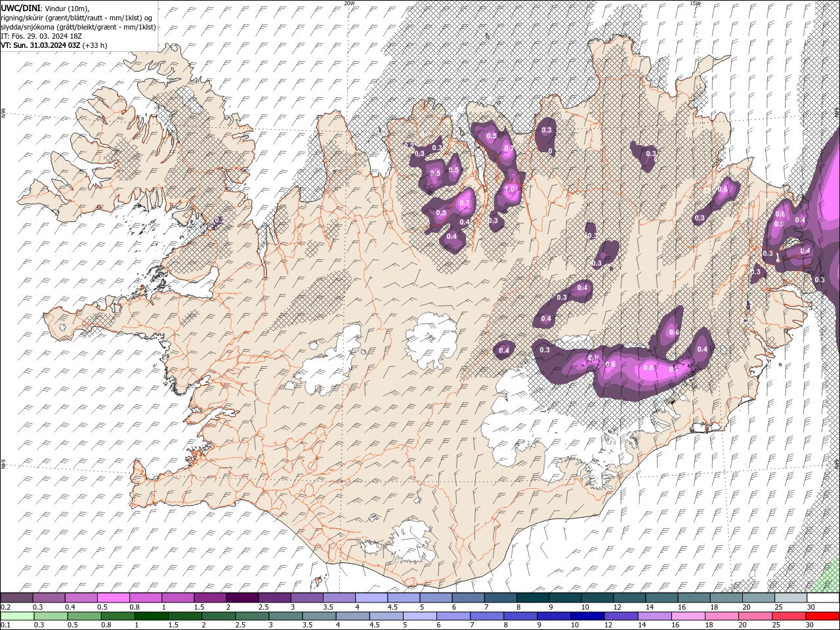Pick the darkest green 1 swatch in the lower legend row
Screen dimensions: 840x630
pos(151,616)
